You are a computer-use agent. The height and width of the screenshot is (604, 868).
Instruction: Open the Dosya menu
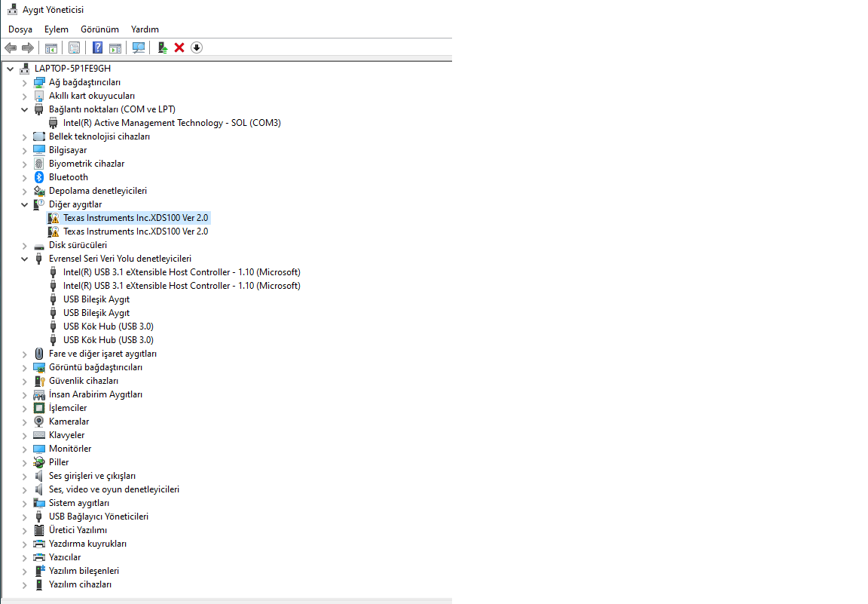pyautogui.click(x=20, y=29)
